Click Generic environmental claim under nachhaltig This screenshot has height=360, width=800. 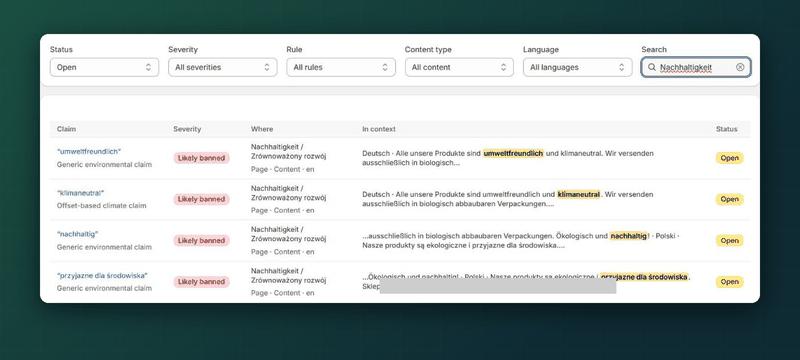pyautogui.click(x=104, y=247)
